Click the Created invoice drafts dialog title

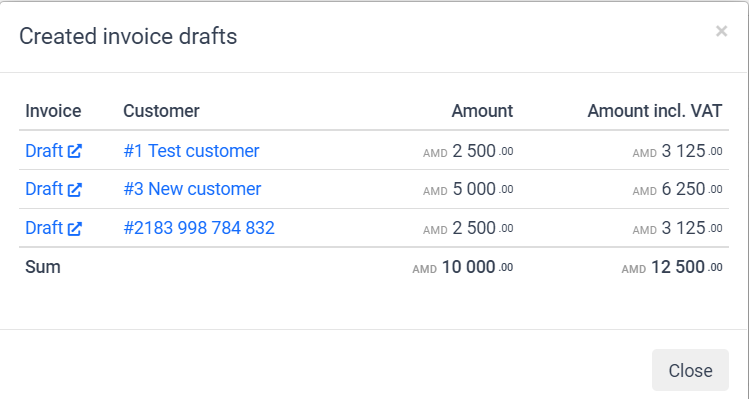tap(128, 36)
